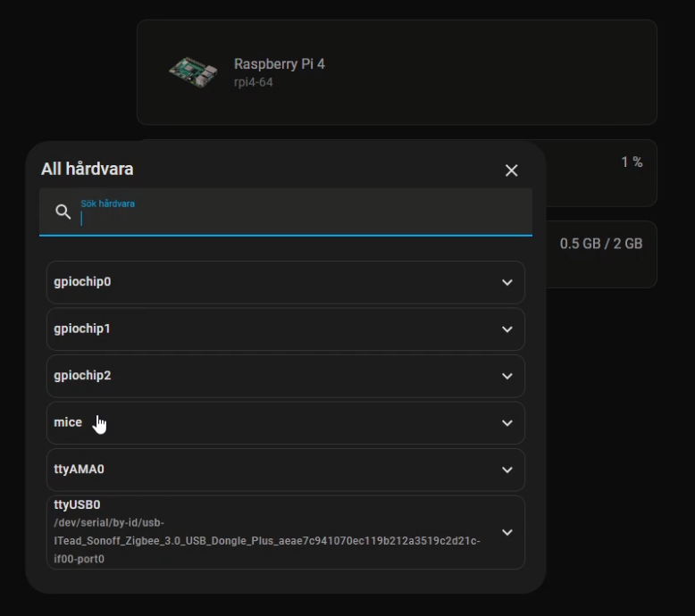Screen dimensions: 695x616
Task: Expand the gpiochip1 chevron
Action: point(507,329)
